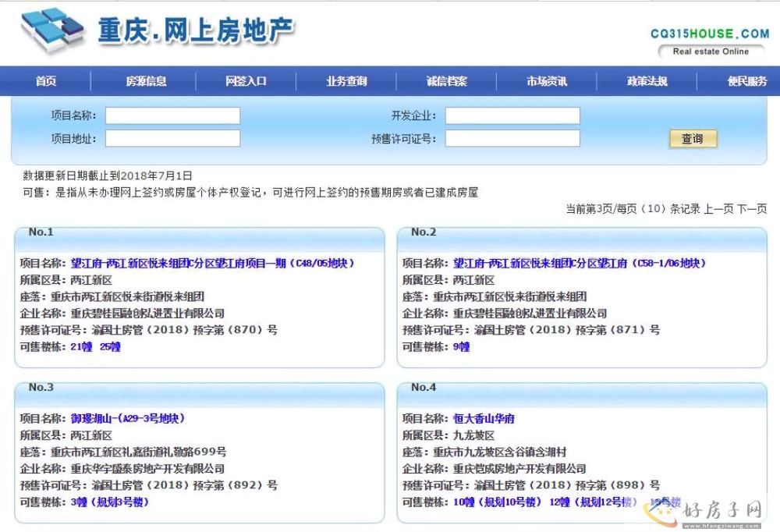
Task: Click the 项目名称 input field
Action: [x=172, y=116]
